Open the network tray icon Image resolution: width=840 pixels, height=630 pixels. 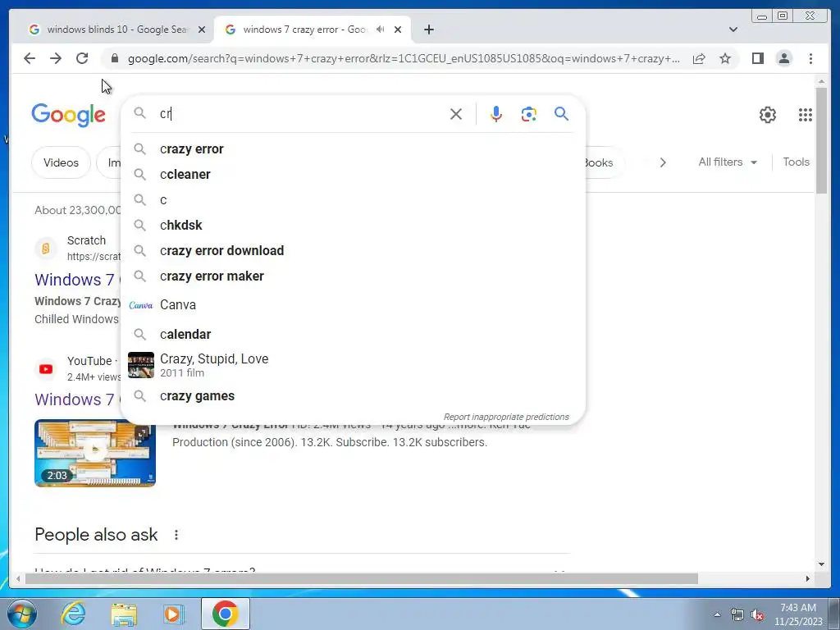pyautogui.click(x=737, y=615)
